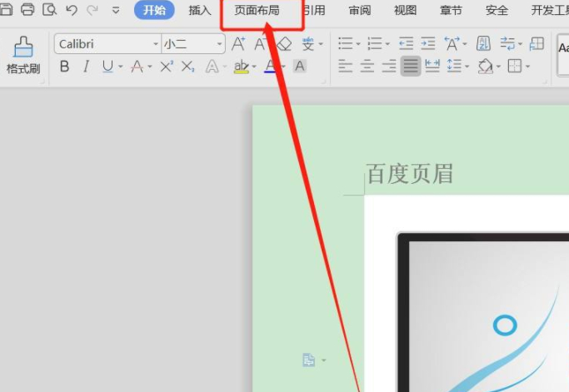Toggle justified alignment

[x=411, y=66]
